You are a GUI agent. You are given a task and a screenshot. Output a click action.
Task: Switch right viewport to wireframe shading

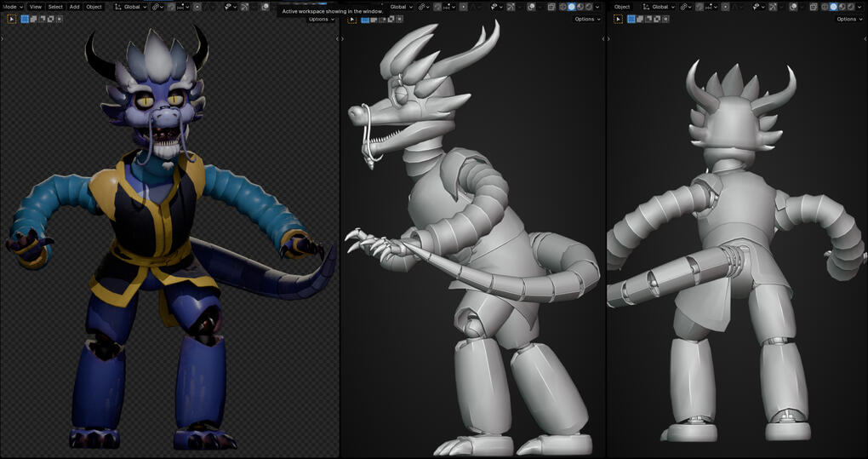[825, 7]
